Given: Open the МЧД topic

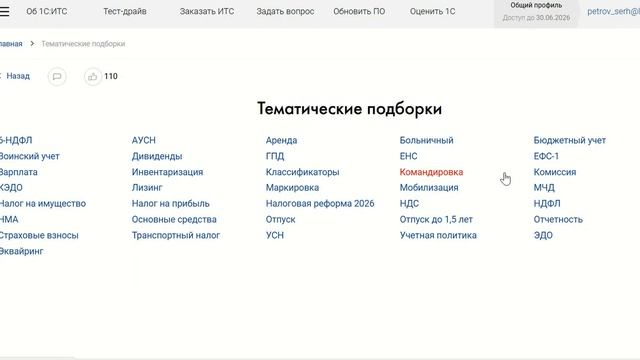Looking at the screenshot, I should [x=544, y=187].
